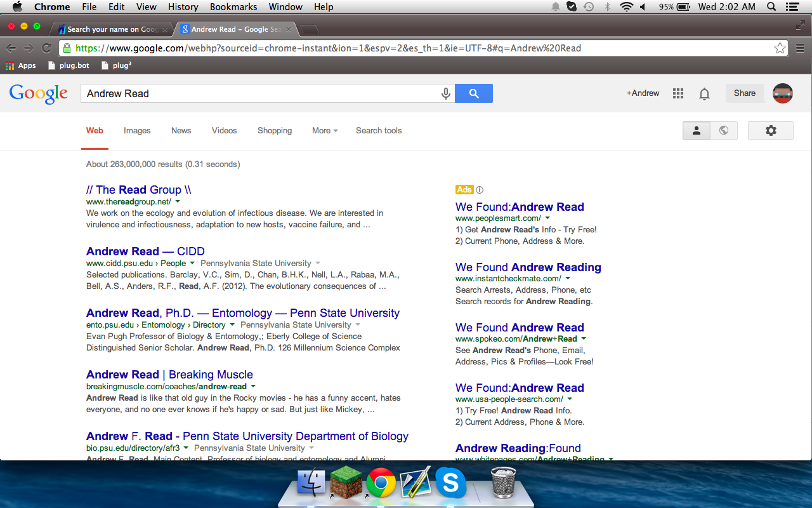The height and width of the screenshot is (508, 812).
Task: Launch Minecraft from the Dock
Action: point(346,483)
